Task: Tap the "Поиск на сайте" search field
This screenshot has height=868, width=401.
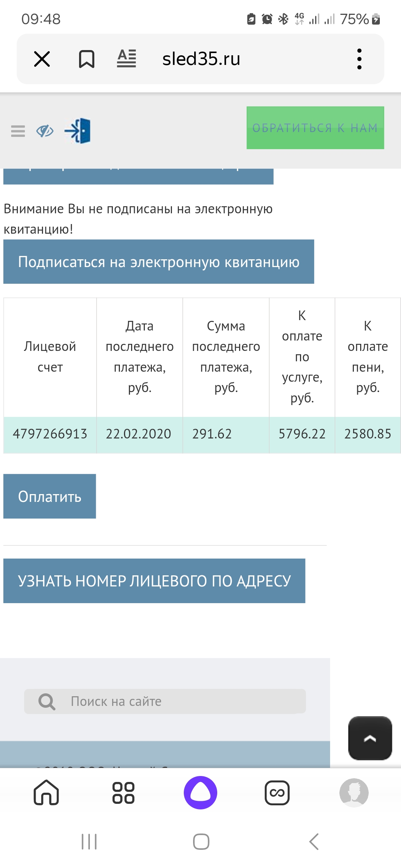Action: tap(178, 701)
